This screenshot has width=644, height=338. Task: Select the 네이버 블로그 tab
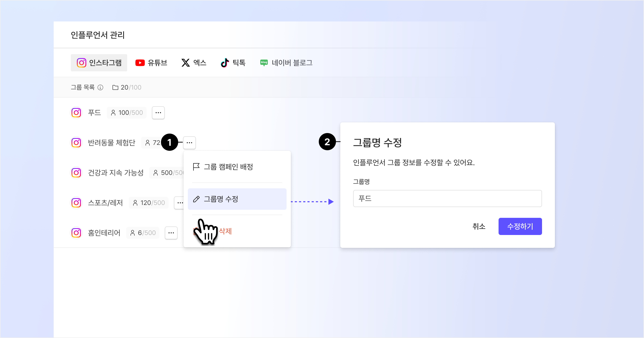click(286, 63)
